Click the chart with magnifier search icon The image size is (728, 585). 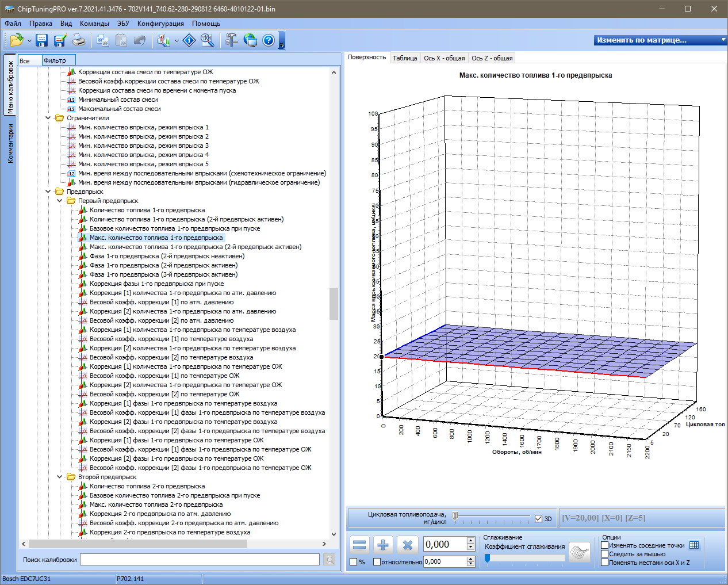click(x=164, y=40)
